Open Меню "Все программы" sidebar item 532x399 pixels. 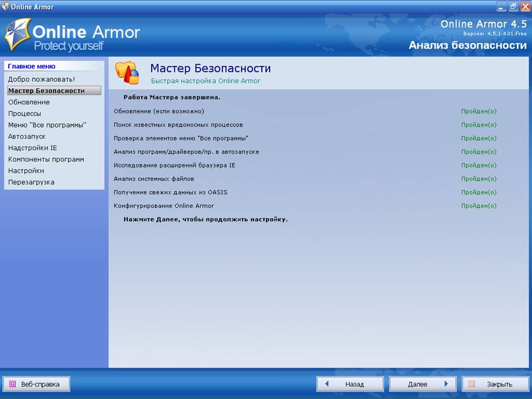[x=47, y=125]
